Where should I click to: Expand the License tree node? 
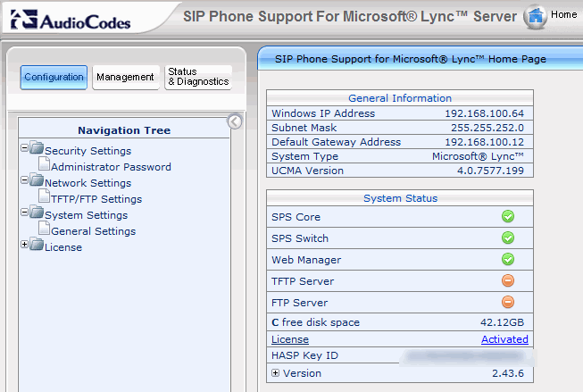pos(24,245)
